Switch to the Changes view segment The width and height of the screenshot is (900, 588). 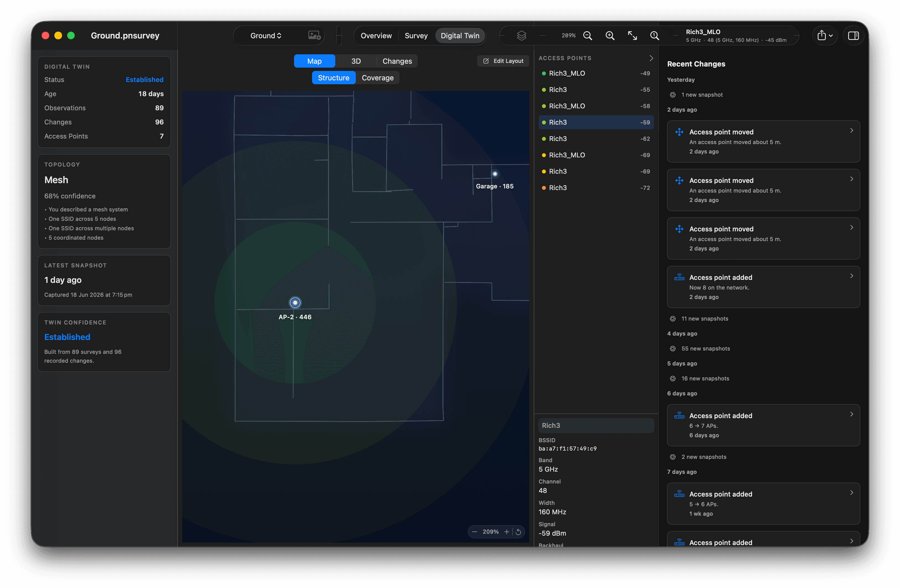pos(397,61)
